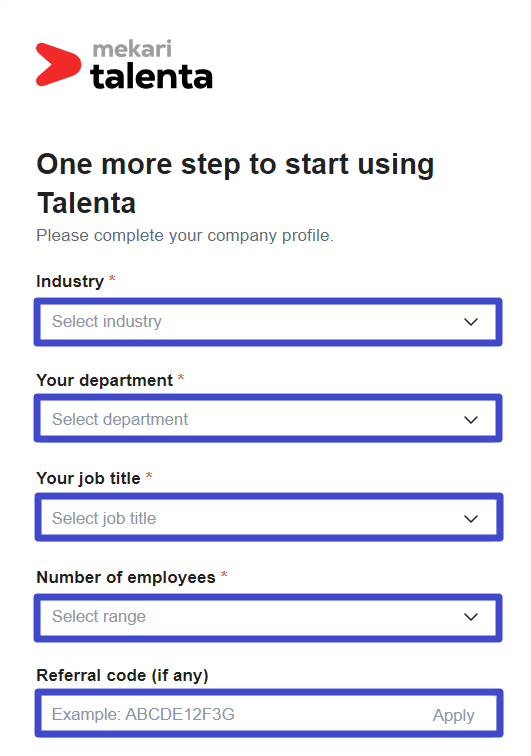Viewport: 531px width, 756px height.
Task: Click the "Your department" label
Action: pyautogui.click(x=105, y=380)
